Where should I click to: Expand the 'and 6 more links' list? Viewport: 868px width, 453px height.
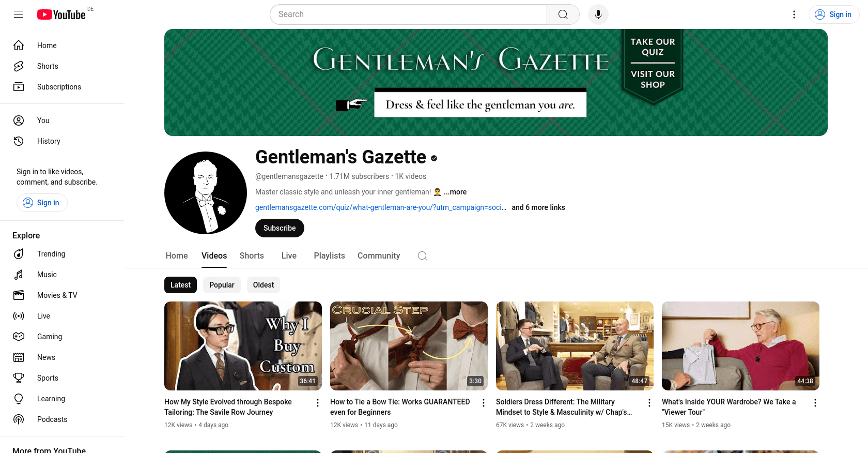tap(538, 207)
